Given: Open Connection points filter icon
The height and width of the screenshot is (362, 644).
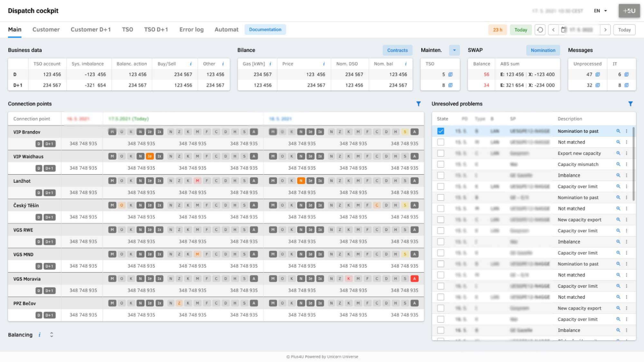Looking at the screenshot, I should point(418,104).
